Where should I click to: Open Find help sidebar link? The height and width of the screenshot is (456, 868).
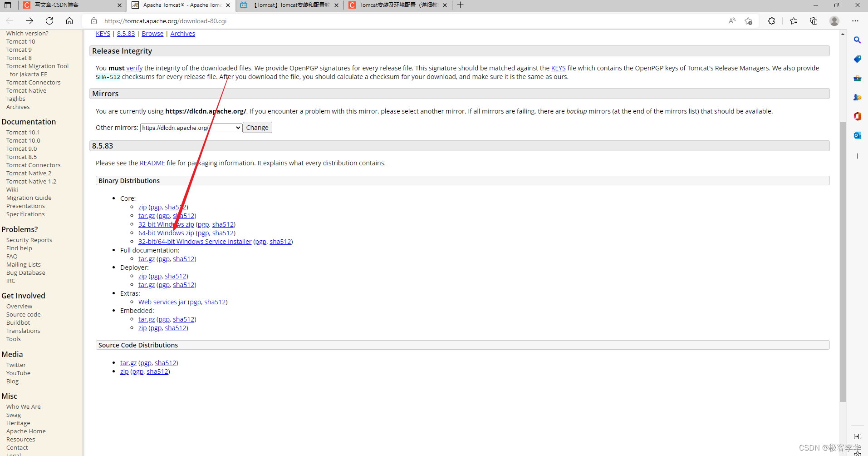click(x=19, y=248)
